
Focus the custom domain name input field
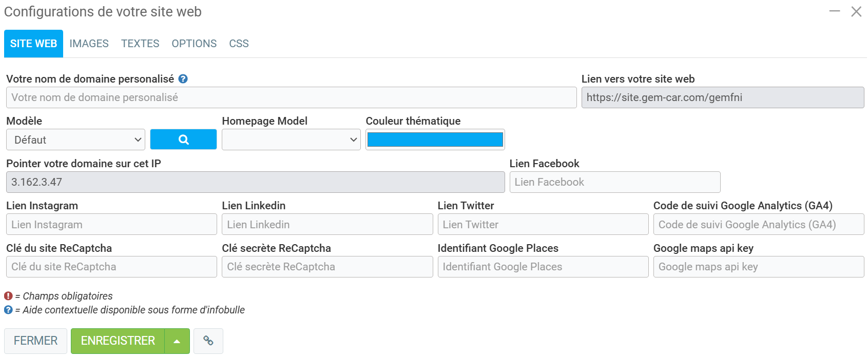coord(291,97)
